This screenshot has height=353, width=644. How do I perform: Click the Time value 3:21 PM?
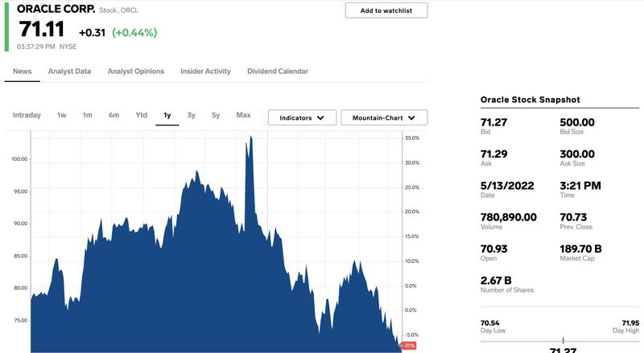click(x=580, y=186)
